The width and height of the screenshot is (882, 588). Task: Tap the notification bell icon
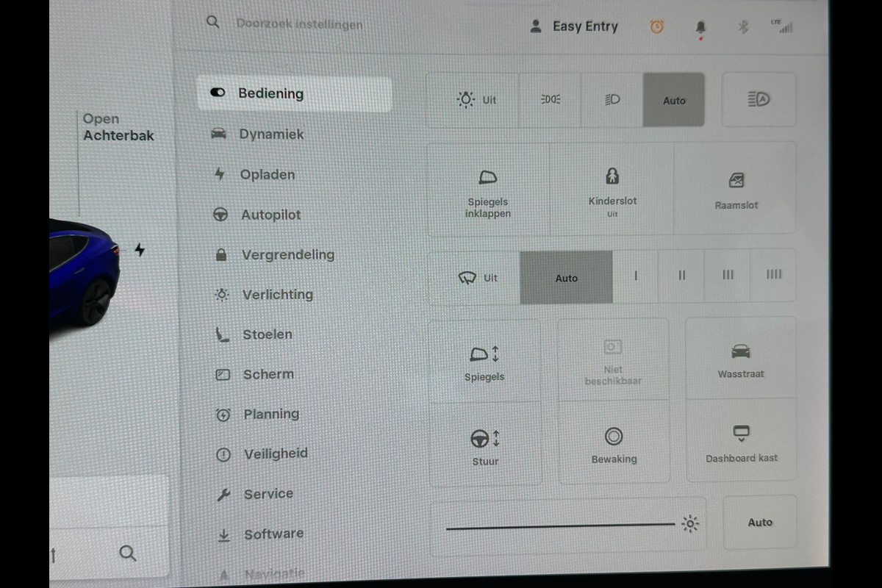coord(700,28)
